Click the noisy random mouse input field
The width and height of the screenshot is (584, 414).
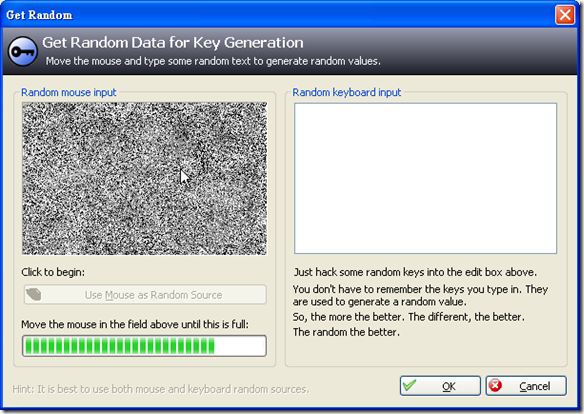pyautogui.click(x=145, y=179)
